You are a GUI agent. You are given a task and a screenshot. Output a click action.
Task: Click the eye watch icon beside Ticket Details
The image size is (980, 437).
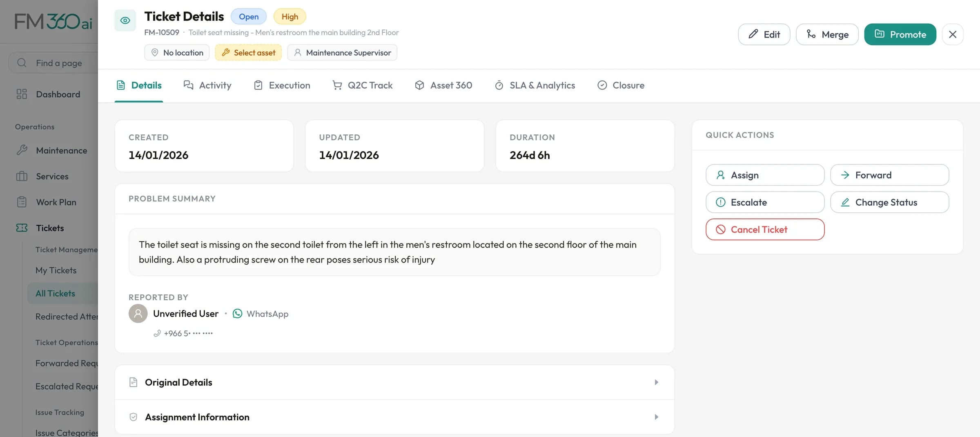coord(125,20)
